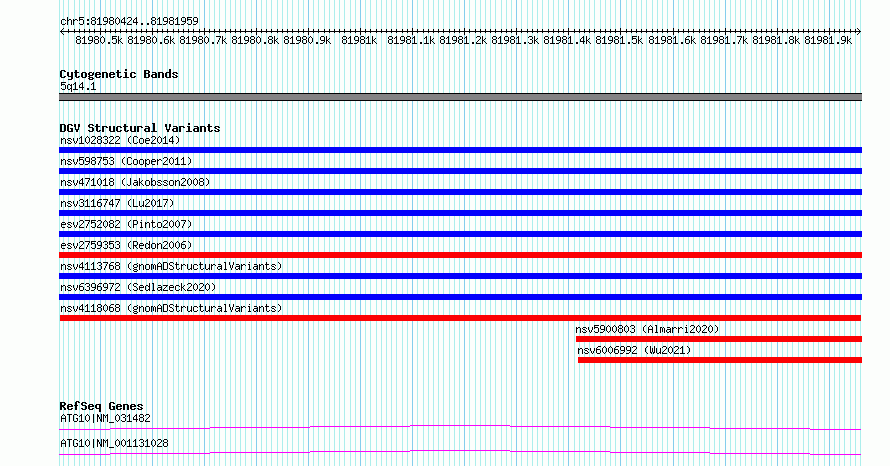Click the 81981.1k ruler tick label

[x=411, y=40]
